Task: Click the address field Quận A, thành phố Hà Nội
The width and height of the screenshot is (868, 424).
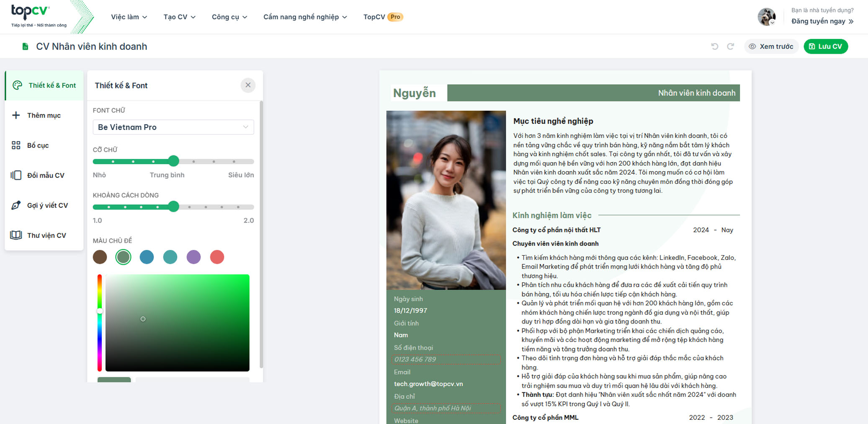Action: point(446,408)
